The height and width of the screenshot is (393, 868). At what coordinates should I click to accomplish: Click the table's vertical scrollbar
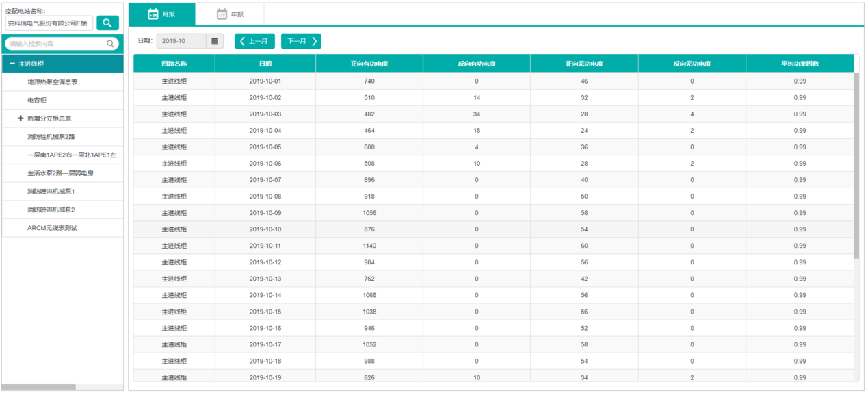[x=856, y=164]
